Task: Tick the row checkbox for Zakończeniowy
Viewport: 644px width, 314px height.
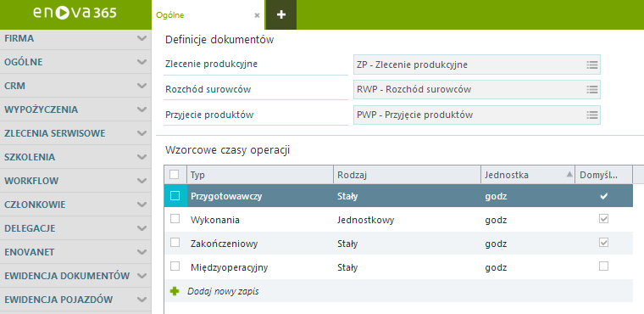Action: coord(175,243)
